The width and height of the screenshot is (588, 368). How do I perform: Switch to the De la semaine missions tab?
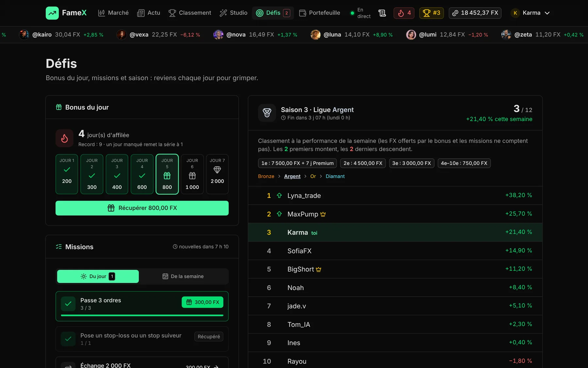pyautogui.click(x=183, y=276)
